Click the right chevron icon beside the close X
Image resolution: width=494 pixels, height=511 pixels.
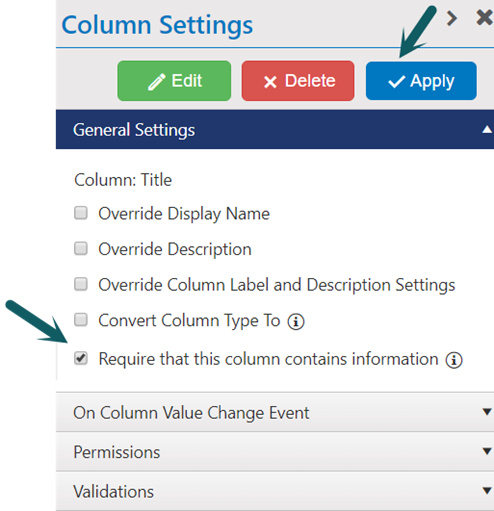coord(452,18)
